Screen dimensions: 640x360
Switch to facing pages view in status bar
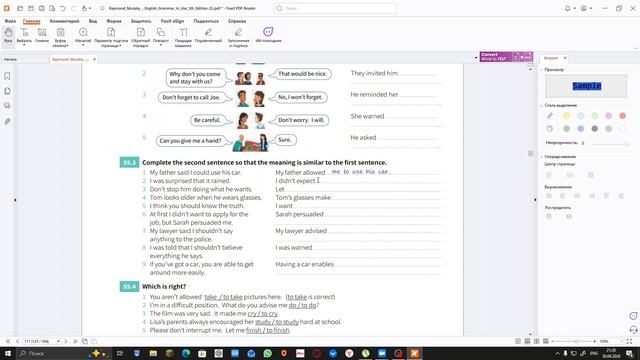tap(536, 341)
